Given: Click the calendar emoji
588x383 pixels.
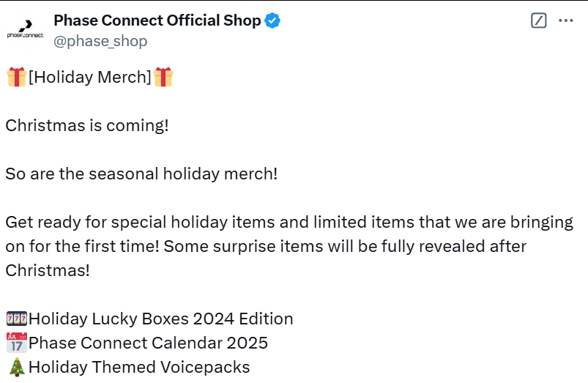Looking at the screenshot, I should pyautogui.click(x=17, y=343).
